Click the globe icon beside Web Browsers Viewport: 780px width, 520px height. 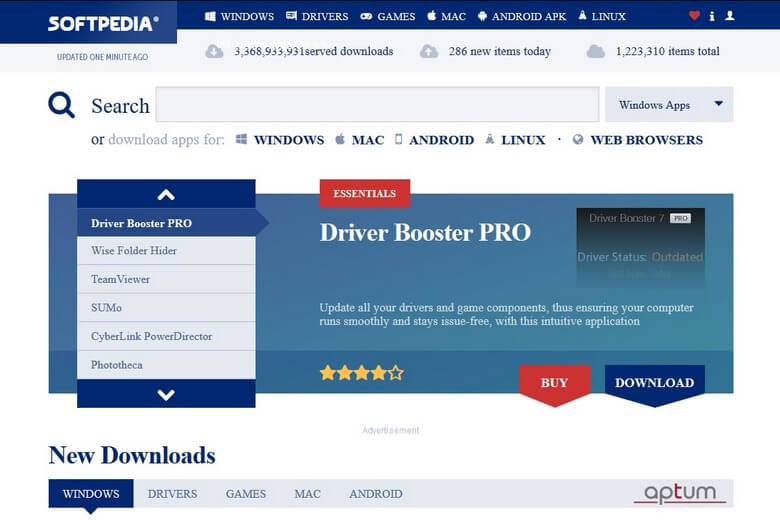coord(578,140)
